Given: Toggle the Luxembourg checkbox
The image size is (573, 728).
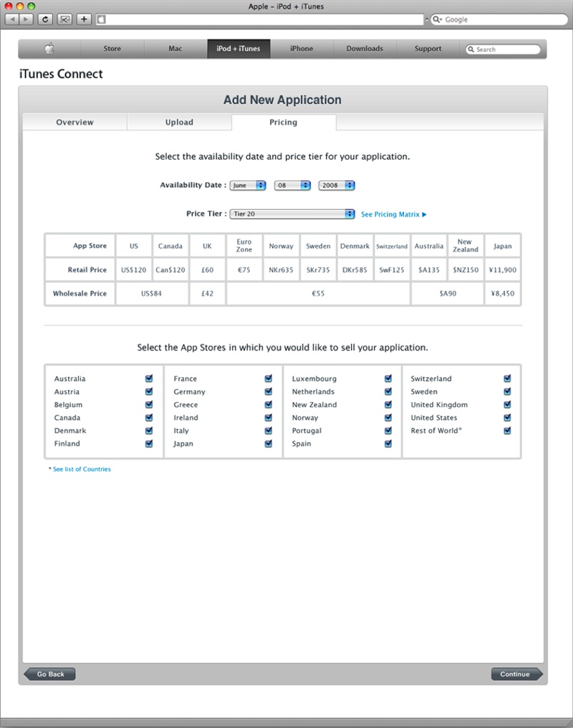Looking at the screenshot, I should coord(388,378).
